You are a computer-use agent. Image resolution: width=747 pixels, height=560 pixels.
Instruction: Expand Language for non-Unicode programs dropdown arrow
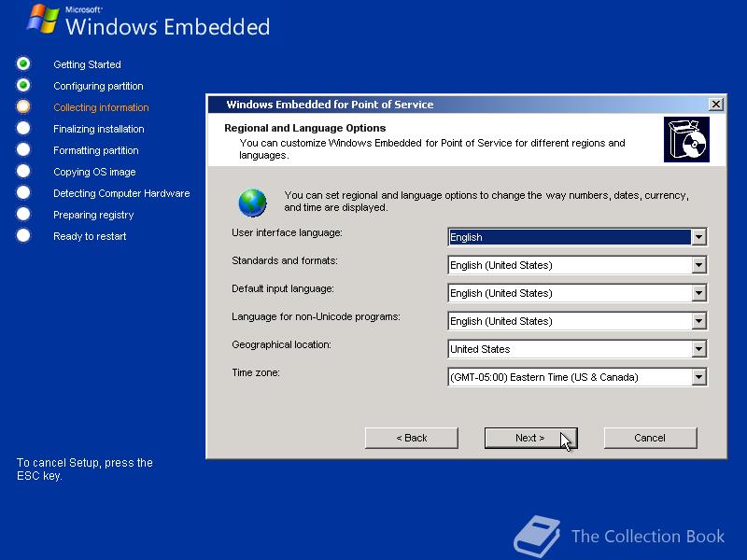click(698, 321)
